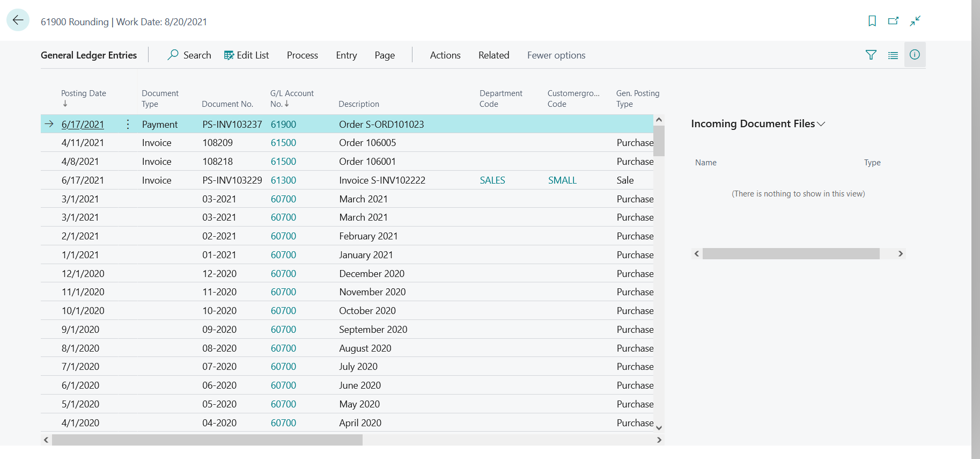Viewport: 980px width, 459px height.
Task: Click the FactBox scrollbar right arrow
Action: tap(901, 253)
